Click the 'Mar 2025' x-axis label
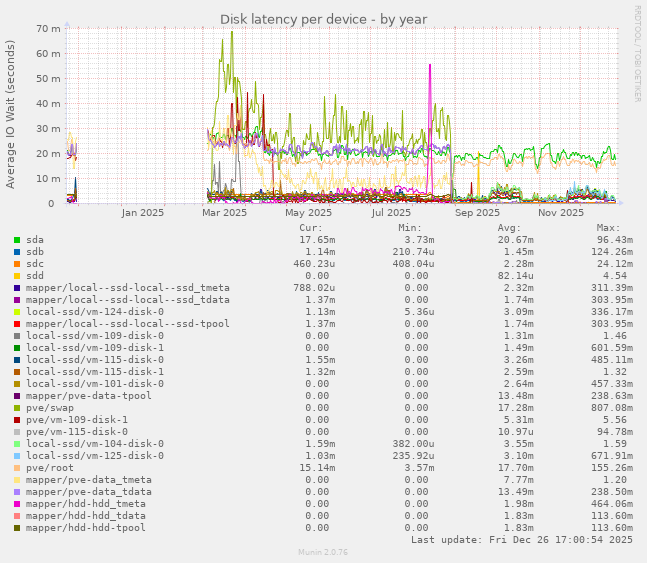The width and height of the screenshot is (647, 563). pos(224,213)
